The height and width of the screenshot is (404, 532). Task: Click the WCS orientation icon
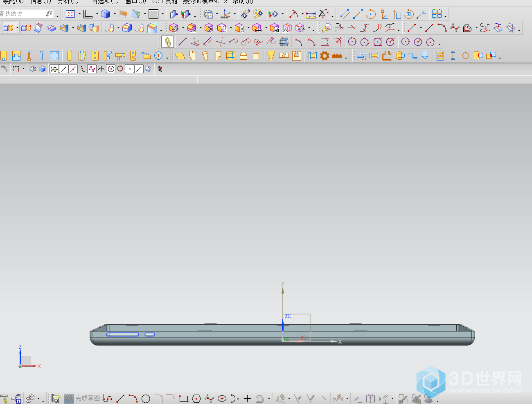(225, 14)
